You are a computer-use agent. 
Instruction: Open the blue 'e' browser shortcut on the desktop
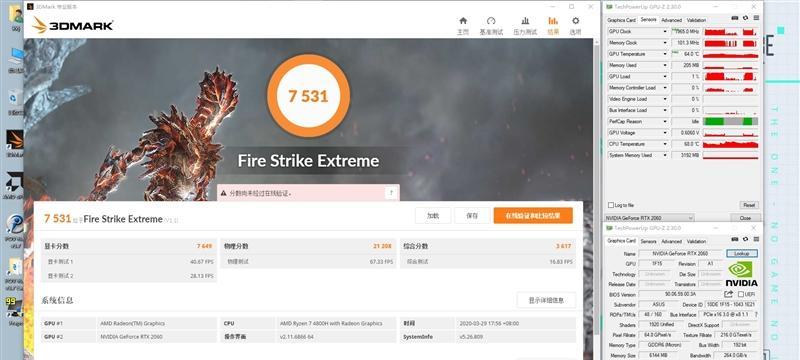[x=14, y=224]
